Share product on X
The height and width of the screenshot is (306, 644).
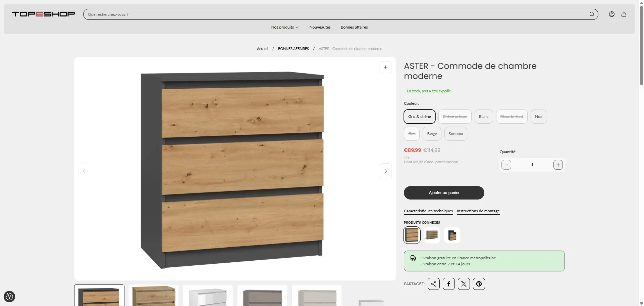point(464,284)
